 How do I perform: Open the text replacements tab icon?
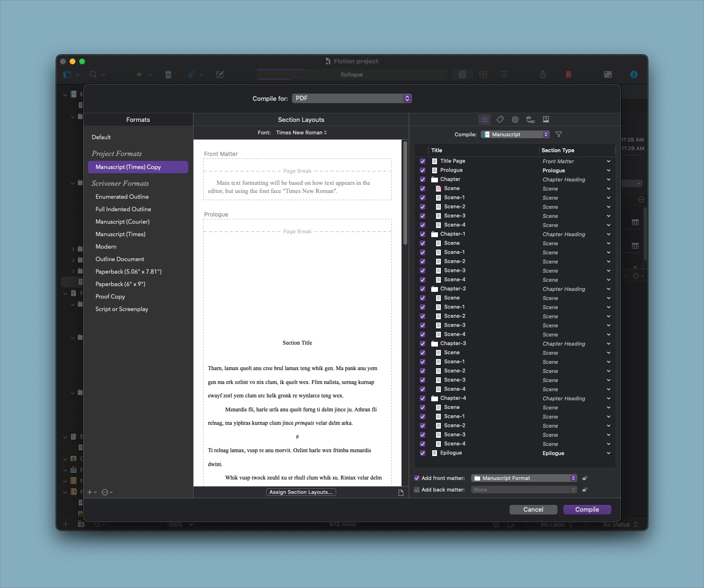point(530,120)
